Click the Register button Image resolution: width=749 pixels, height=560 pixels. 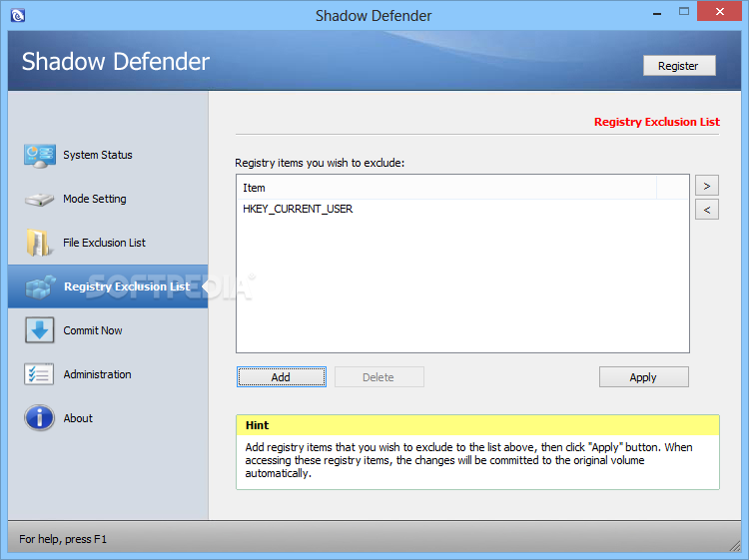point(679,66)
